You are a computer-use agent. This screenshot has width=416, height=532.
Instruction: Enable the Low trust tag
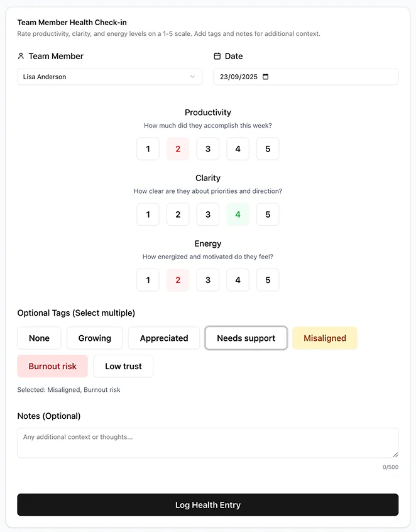point(123,366)
